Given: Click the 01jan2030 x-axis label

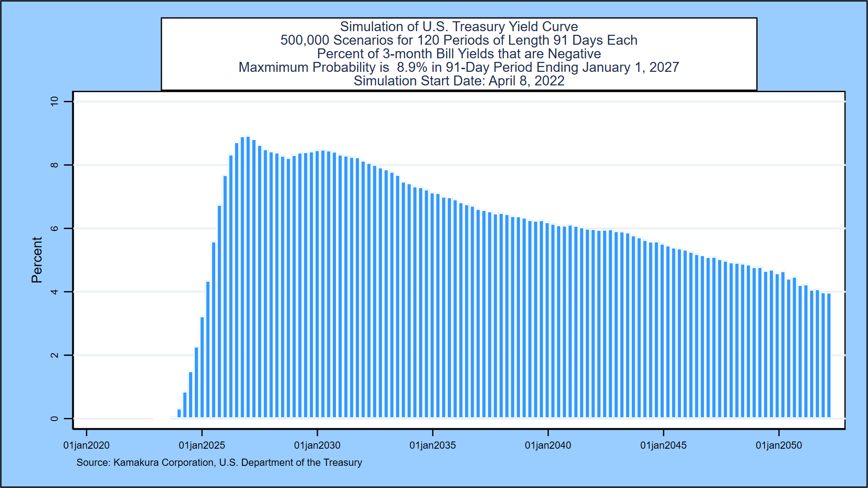Looking at the screenshot, I should (x=317, y=446).
